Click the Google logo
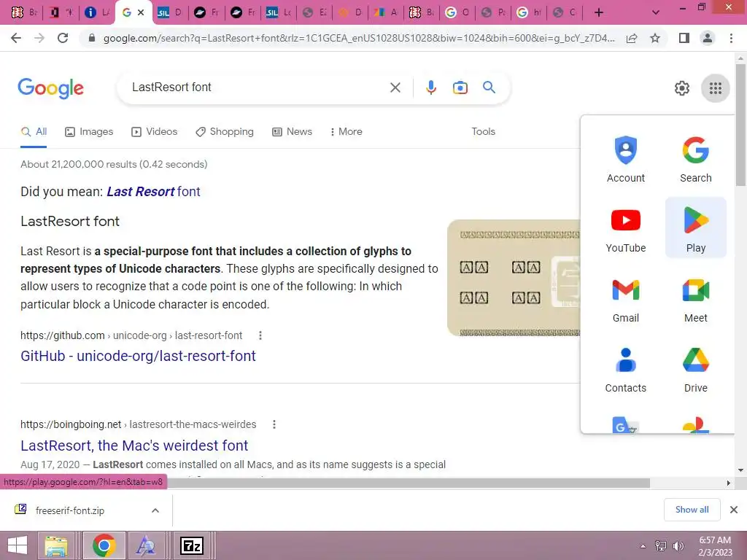Viewport: 747px width, 560px height. tap(50, 88)
